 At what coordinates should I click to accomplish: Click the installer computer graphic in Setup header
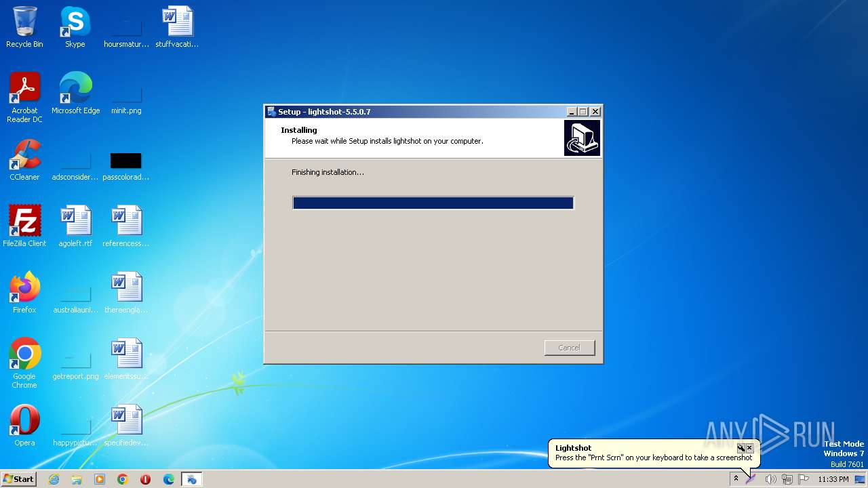click(x=582, y=138)
